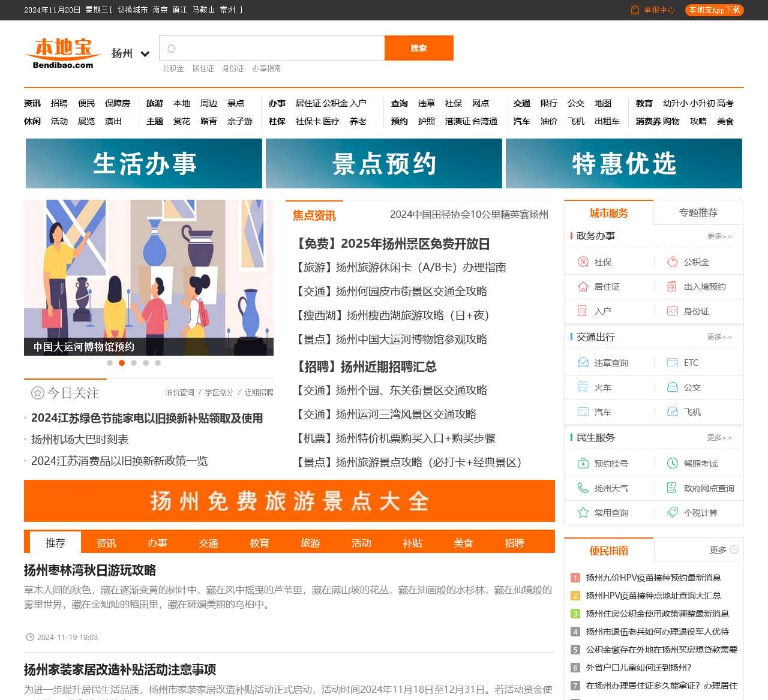
Task: Open the 扬州机场大巴时刻表 link
Action: (x=80, y=440)
